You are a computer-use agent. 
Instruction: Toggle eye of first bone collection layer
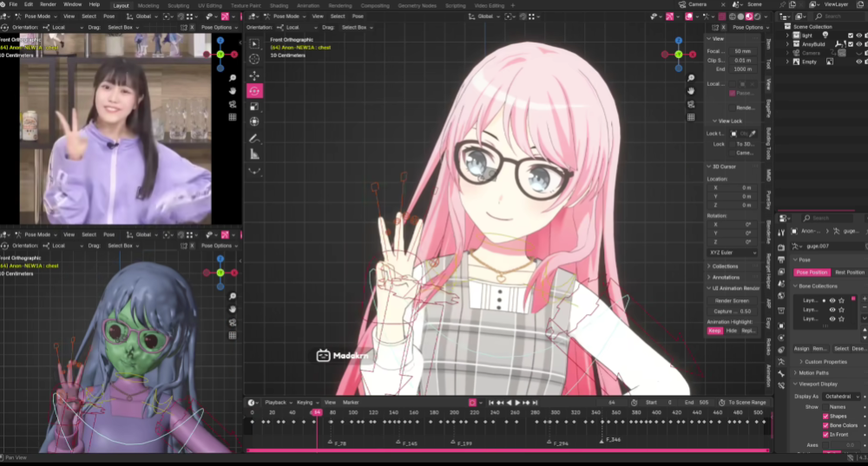click(x=832, y=300)
